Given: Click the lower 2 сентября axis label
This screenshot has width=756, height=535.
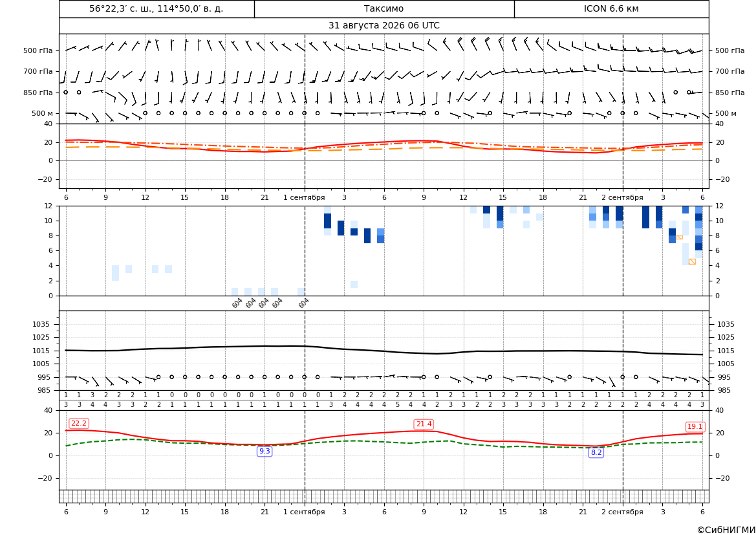Looking at the screenshot, I should tap(622, 512).
